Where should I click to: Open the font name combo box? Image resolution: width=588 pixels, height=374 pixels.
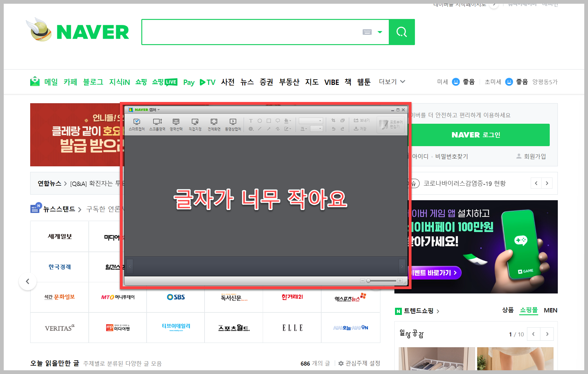[311, 121]
